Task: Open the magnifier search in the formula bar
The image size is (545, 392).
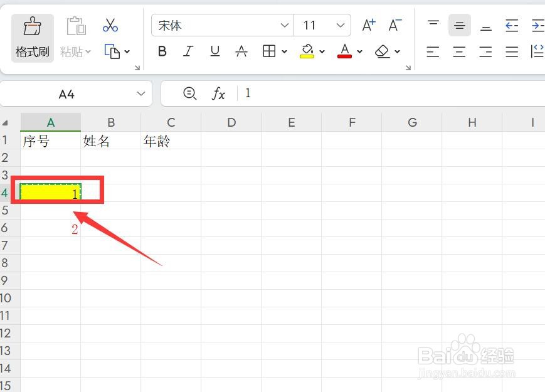Action: [x=189, y=93]
